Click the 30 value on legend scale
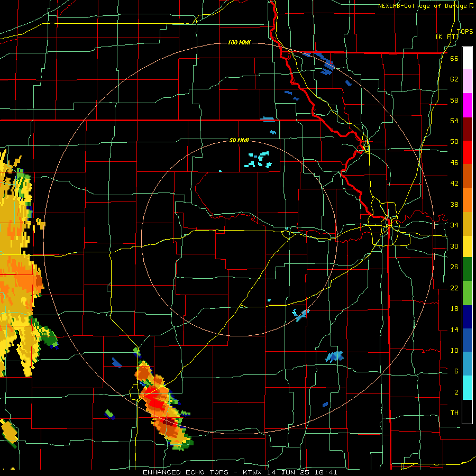The width and height of the screenshot is (476, 476). point(454,246)
